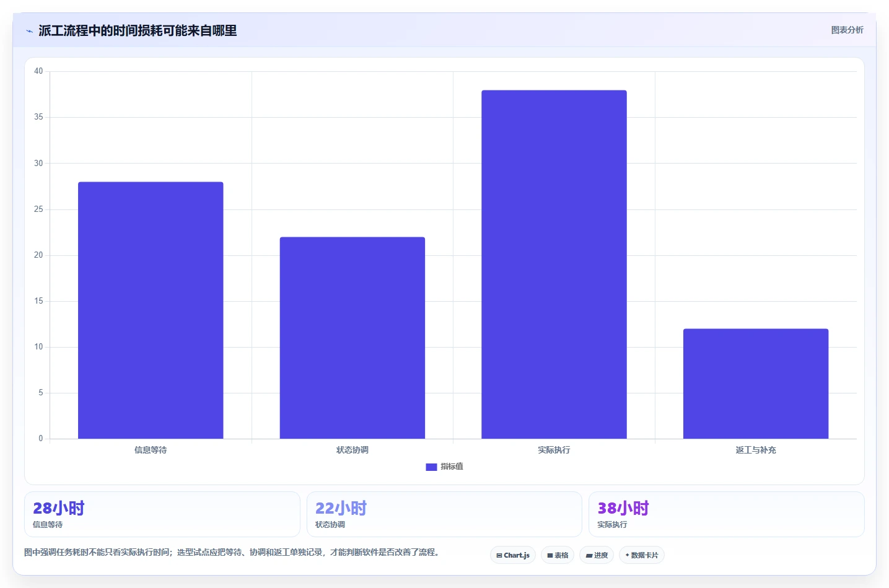The image size is (889, 588).
Task: Click the 图表分析 label in header
Action: pyautogui.click(x=847, y=30)
